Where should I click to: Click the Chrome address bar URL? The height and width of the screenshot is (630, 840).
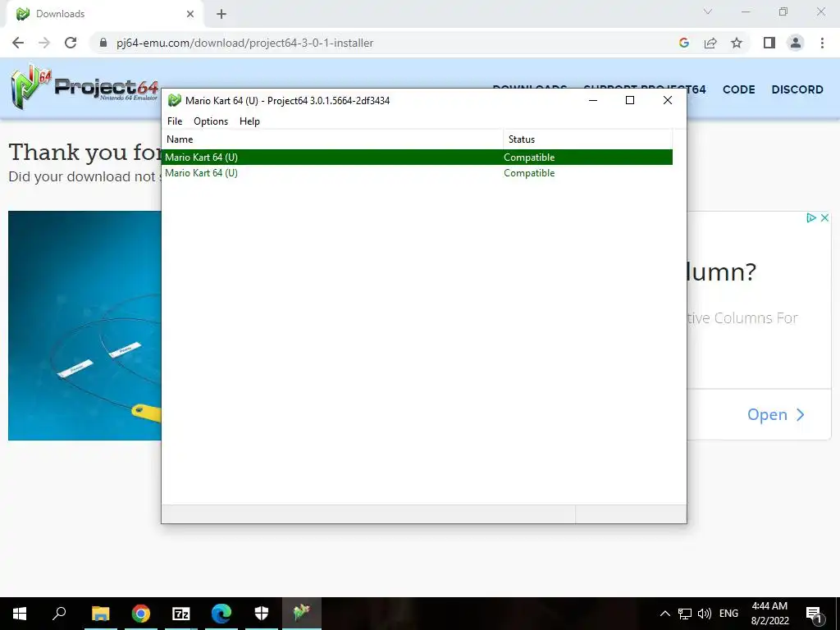(x=244, y=43)
